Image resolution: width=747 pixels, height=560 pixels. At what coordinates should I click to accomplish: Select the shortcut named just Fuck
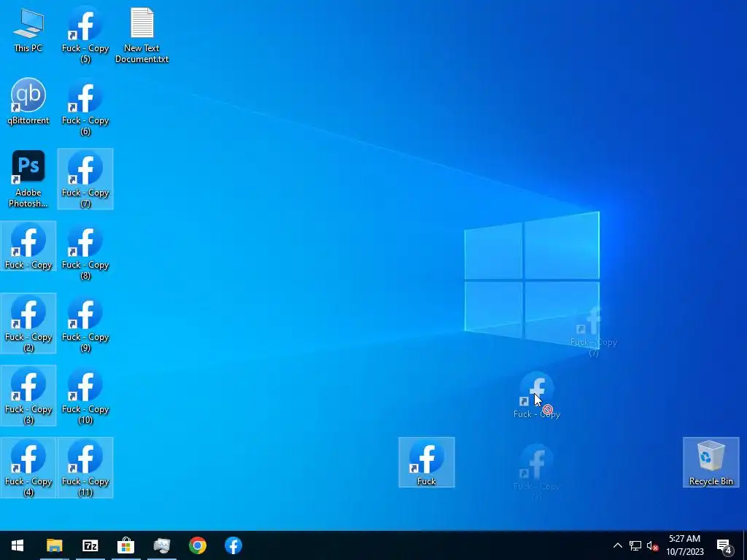tap(426, 462)
